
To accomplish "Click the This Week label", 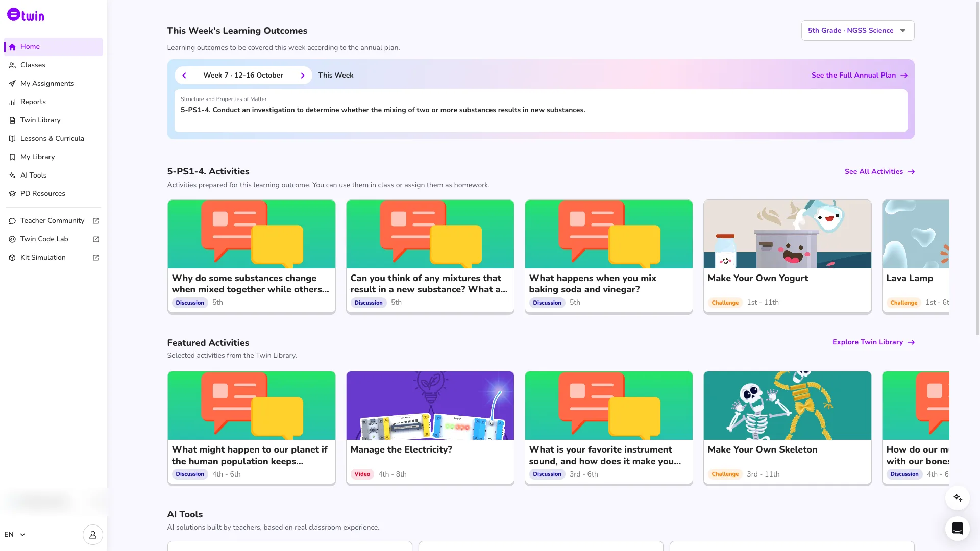I will [x=336, y=76].
